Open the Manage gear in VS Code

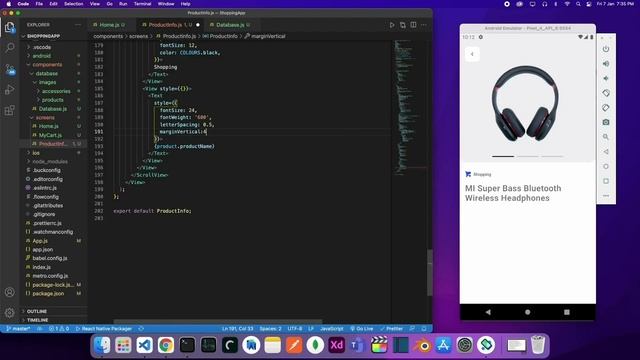point(10,313)
